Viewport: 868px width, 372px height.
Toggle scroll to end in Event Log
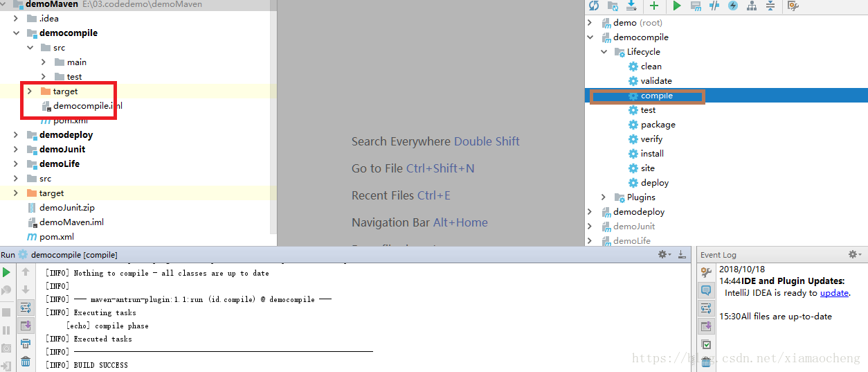(706, 326)
